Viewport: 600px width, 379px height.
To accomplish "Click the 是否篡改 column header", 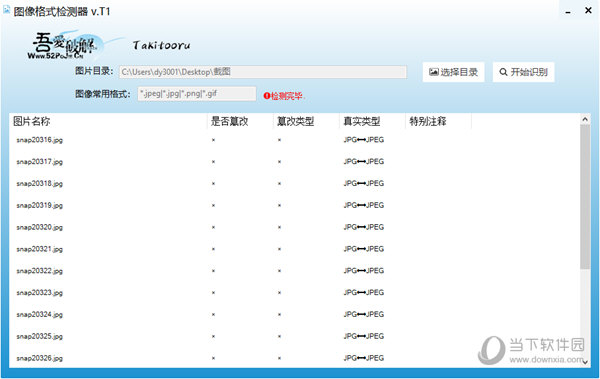I will click(240, 121).
